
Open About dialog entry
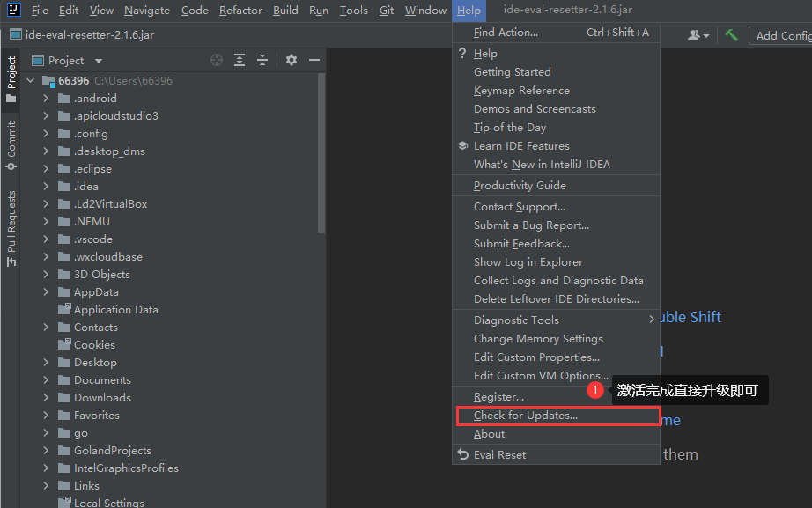[x=557, y=434]
